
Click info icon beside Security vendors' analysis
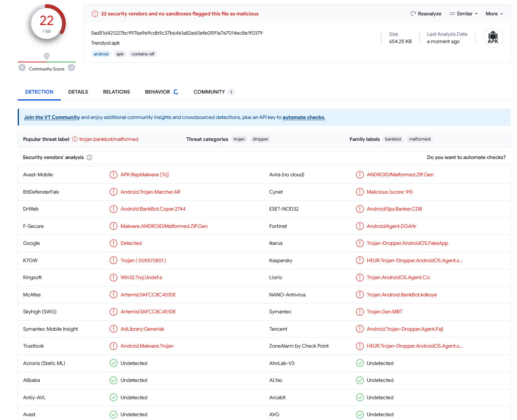(89, 157)
